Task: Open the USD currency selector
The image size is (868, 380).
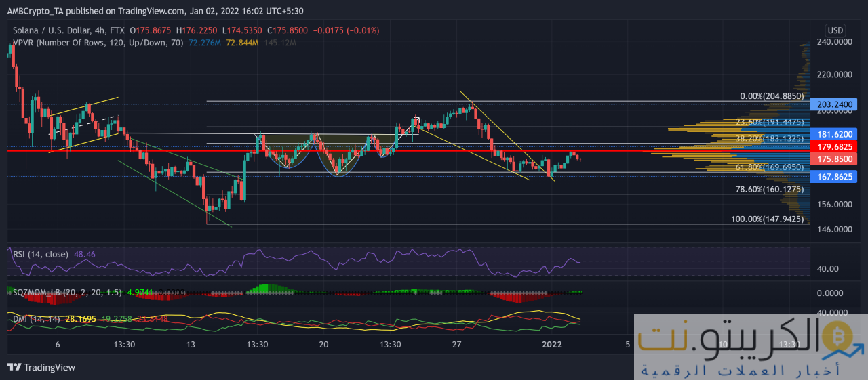Action: (835, 30)
